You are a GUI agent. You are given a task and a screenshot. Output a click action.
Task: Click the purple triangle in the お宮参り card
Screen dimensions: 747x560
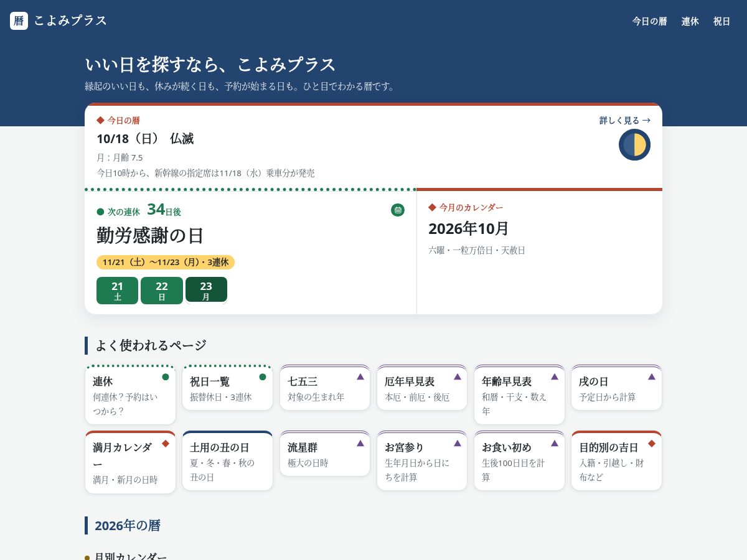pos(458,443)
